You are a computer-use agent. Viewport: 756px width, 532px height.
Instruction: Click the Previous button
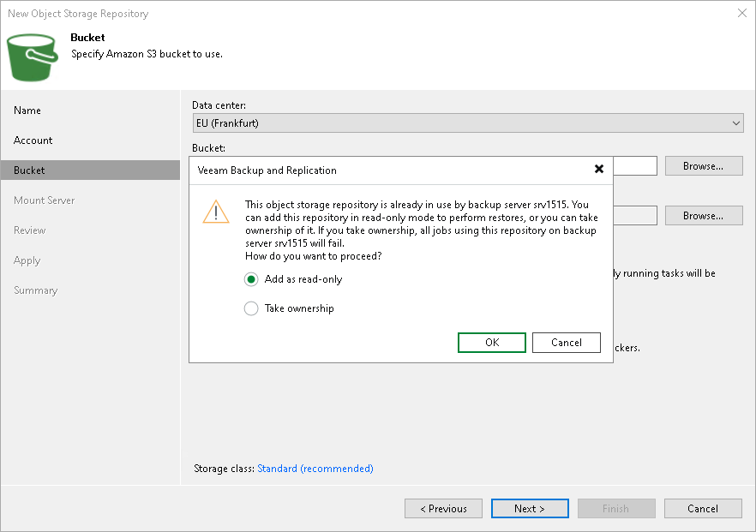pyautogui.click(x=444, y=509)
